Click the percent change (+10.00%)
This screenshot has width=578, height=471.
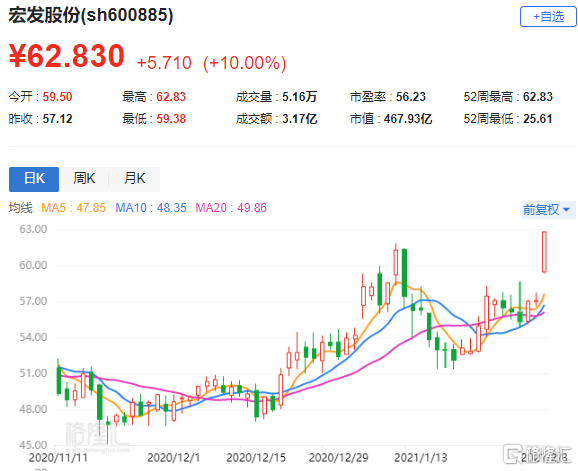(244, 63)
